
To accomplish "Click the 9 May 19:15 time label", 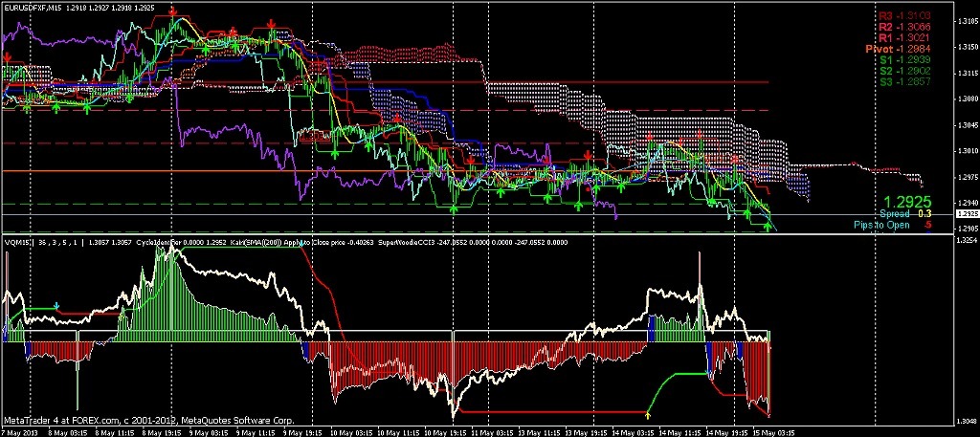I will point(302,432).
